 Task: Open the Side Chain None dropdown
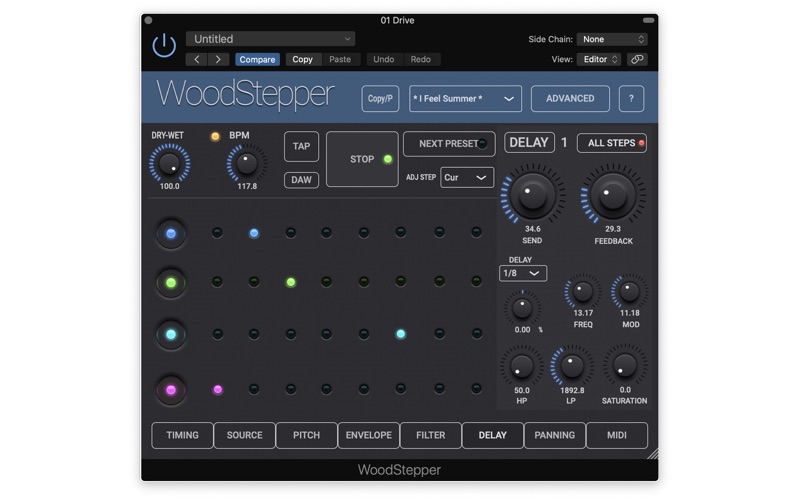click(x=612, y=39)
